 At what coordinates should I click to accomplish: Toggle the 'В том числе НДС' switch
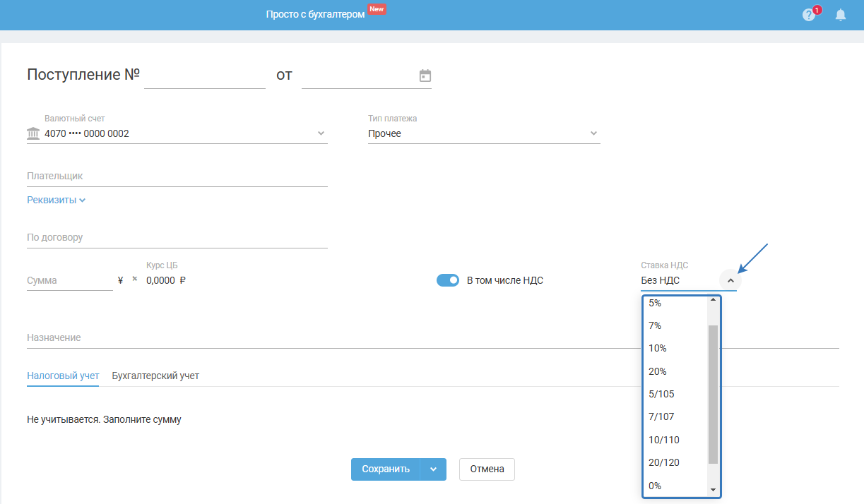(x=448, y=280)
